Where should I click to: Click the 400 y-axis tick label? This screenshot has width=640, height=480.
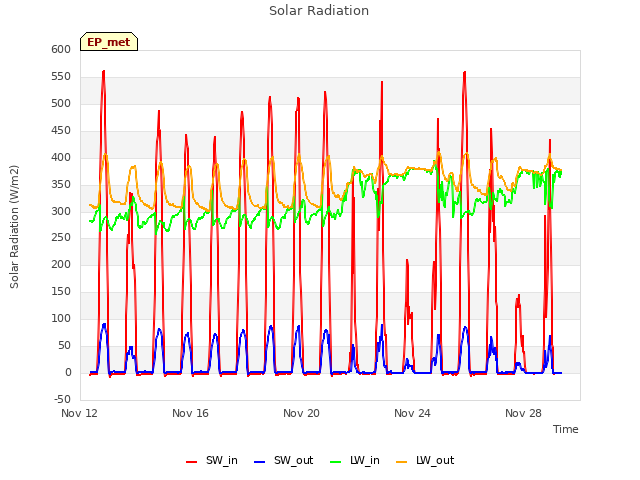point(61,157)
